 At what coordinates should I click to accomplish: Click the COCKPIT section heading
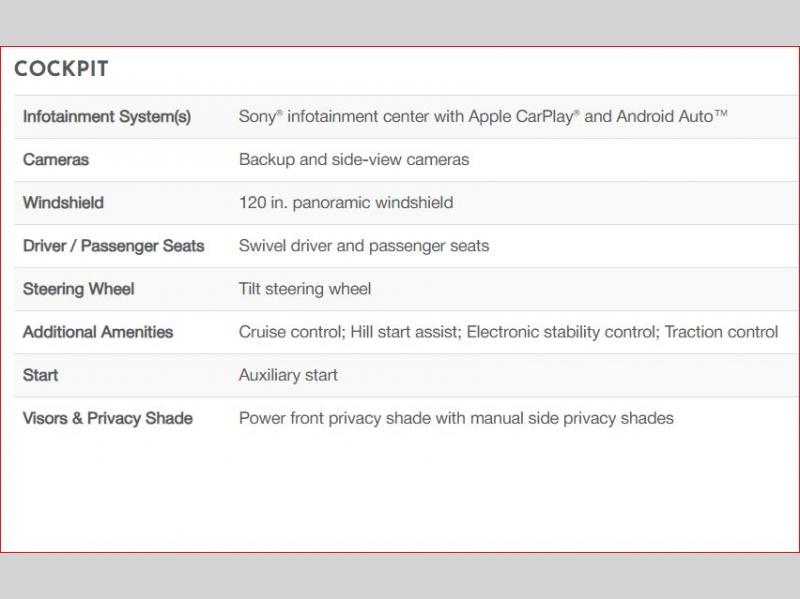point(61,69)
